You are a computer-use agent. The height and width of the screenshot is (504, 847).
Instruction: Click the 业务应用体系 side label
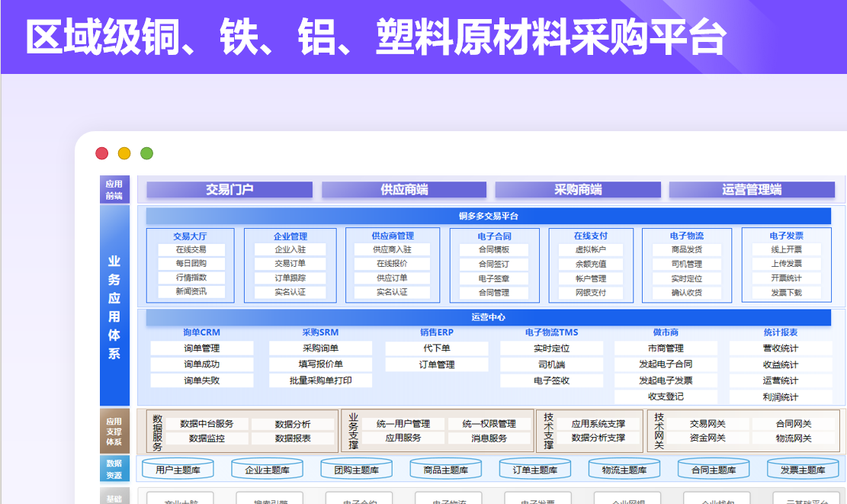[114, 306]
